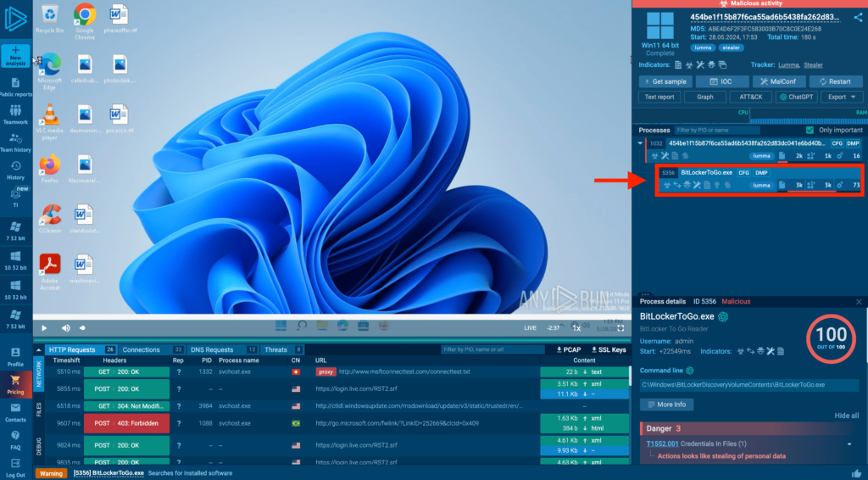Click the VLC media player desktop icon

[50, 122]
